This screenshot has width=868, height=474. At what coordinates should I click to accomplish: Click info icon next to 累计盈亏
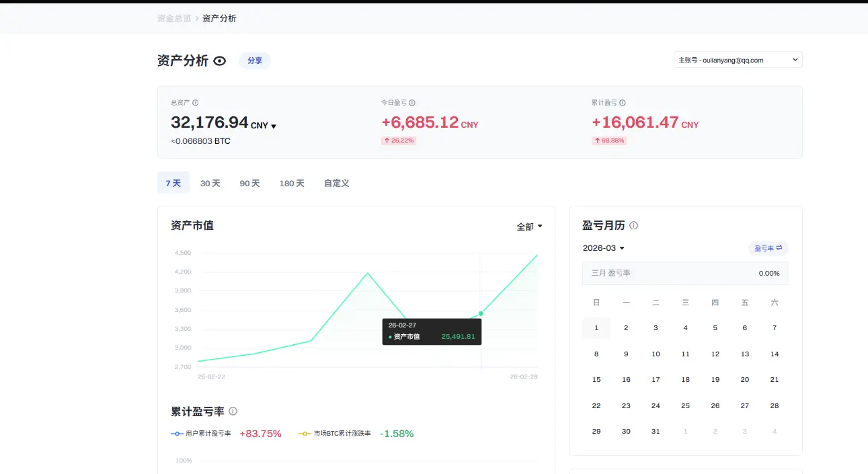coord(623,103)
